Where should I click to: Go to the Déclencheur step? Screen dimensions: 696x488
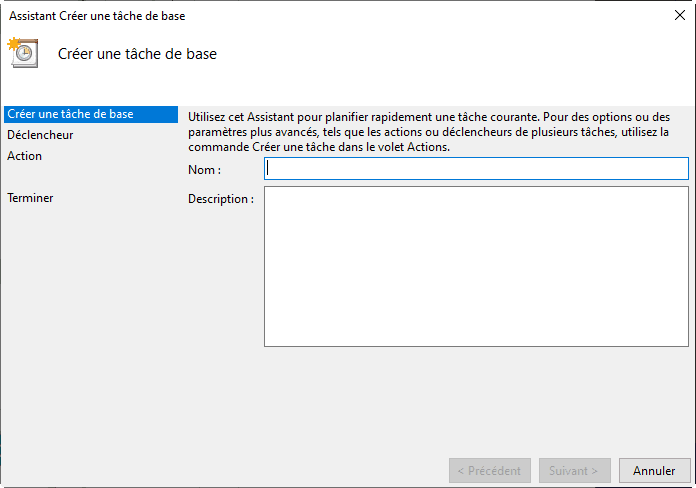click(40, 135)
